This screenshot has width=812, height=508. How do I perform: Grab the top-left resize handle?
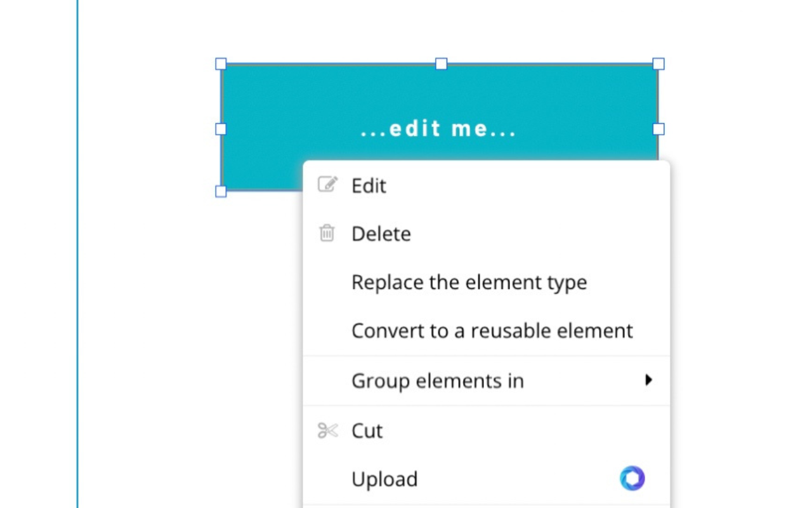coord(221,63)
